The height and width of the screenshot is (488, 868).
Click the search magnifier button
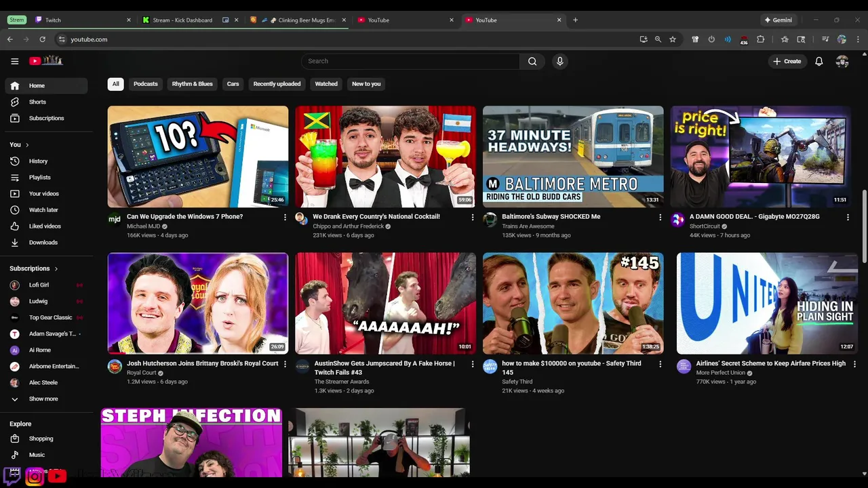click(x=532, y=61)
